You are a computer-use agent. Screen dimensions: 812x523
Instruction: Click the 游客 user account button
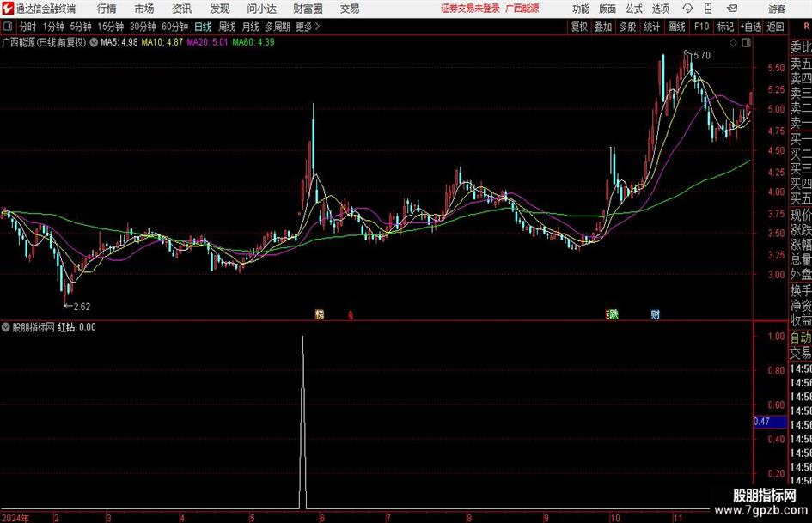(x=777, y=9)
